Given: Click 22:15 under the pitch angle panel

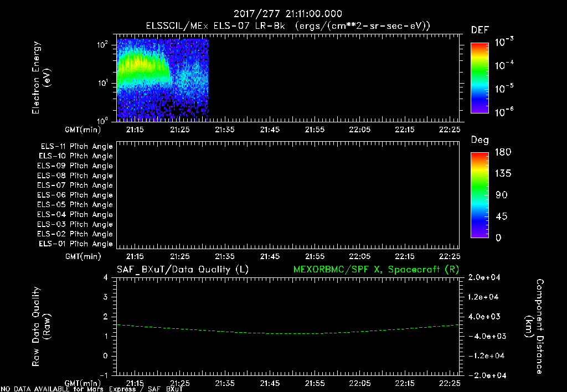Looking at the screenshot, I should pos(405,257).
